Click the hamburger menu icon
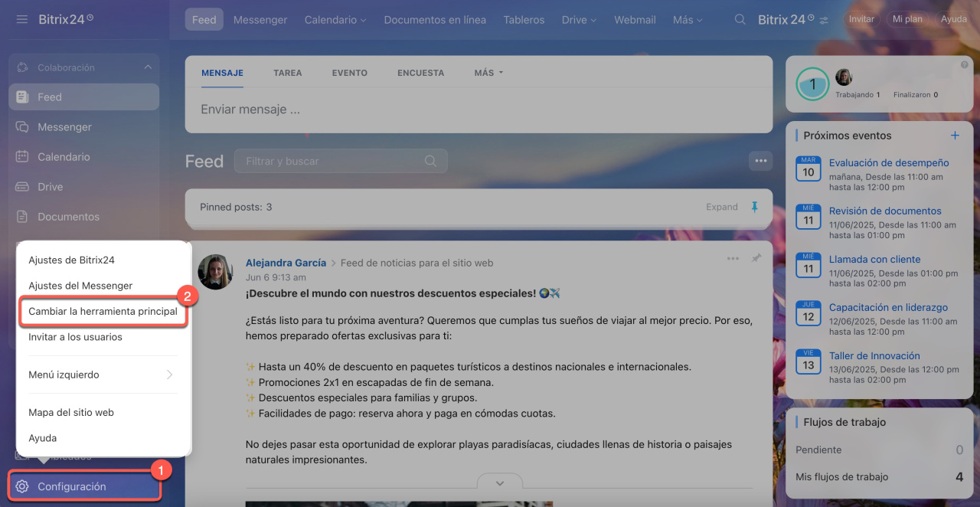Image resolution: width=980 pixels, height=507 pixels. (21, 19)
